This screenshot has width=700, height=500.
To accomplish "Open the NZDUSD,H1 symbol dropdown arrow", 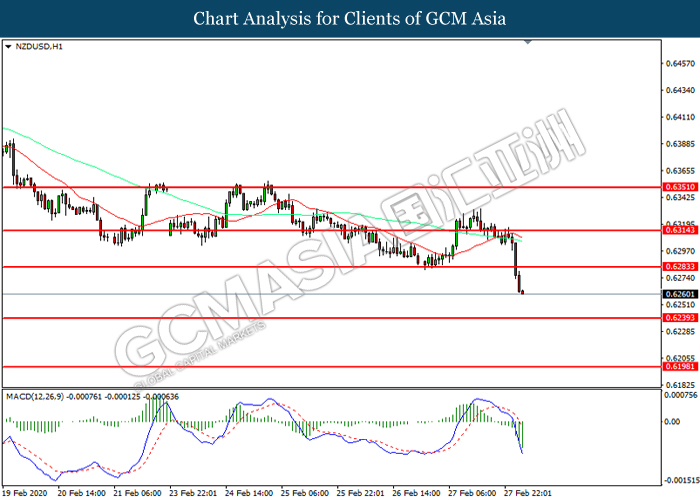I will point(8,46).
